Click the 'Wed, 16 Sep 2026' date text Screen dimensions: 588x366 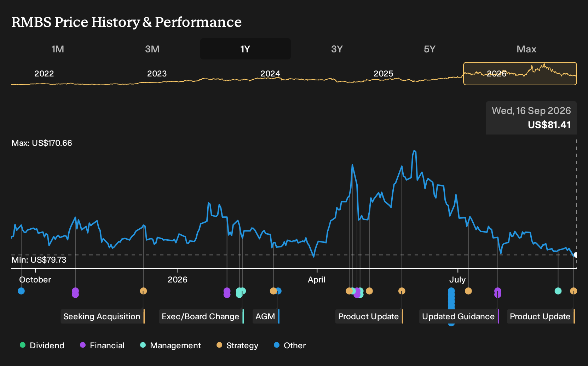[x=531, y=111]
